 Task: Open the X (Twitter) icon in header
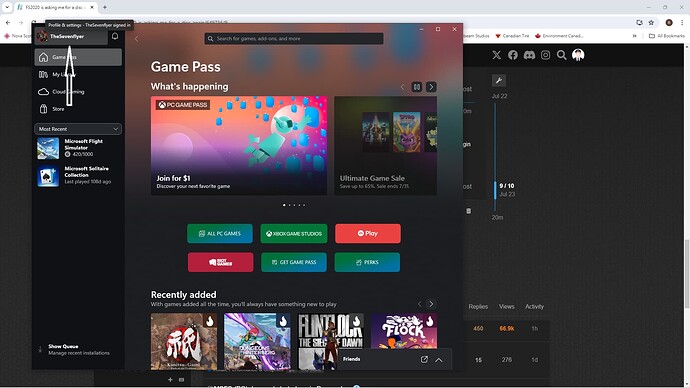(497, 55)
